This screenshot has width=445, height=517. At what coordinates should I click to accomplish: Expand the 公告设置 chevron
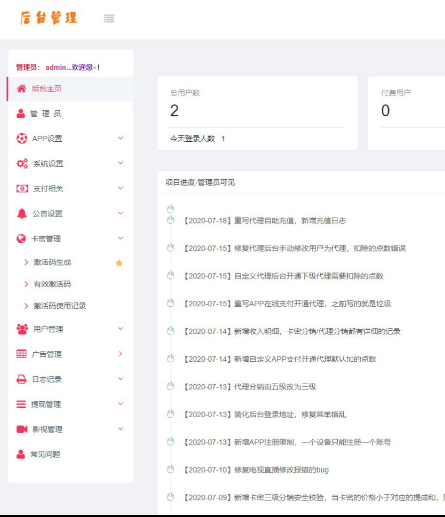121,213
